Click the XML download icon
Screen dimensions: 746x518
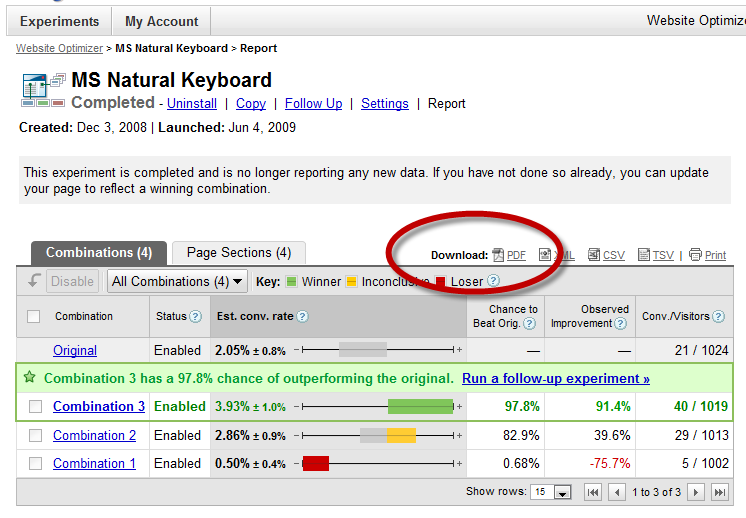(545, 254)
